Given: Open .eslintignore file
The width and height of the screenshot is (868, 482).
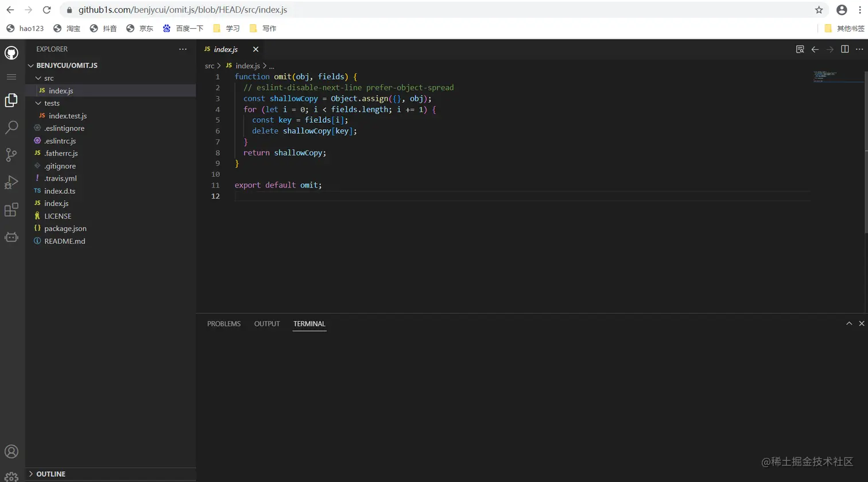Looking at the screenshot, I should (x=111, y=129).
